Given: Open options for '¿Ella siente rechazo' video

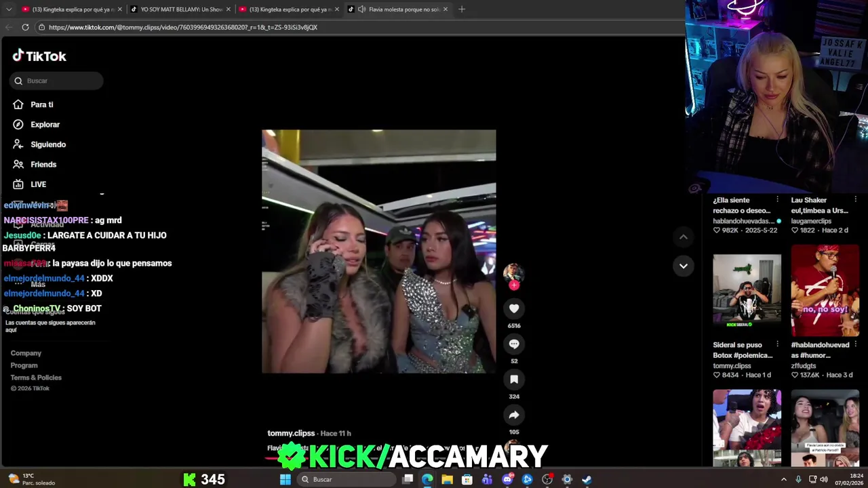Looking at the screenshot, I should pos(777,200).
